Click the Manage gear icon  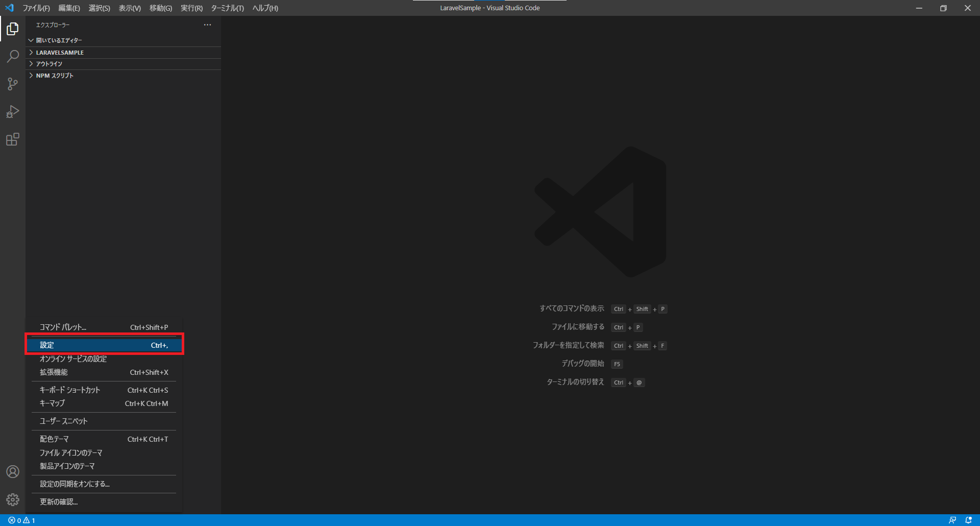pos(13,499)
